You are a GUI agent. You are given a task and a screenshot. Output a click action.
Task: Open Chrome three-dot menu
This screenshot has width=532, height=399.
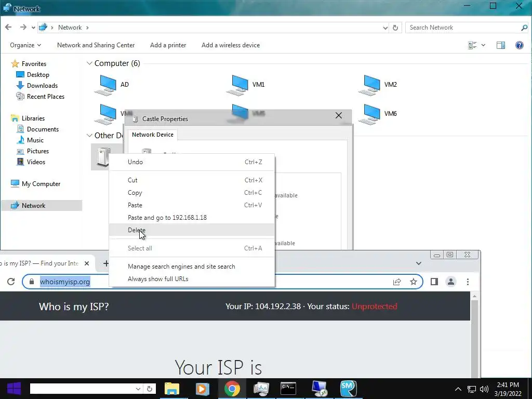(x=468, y=282)
